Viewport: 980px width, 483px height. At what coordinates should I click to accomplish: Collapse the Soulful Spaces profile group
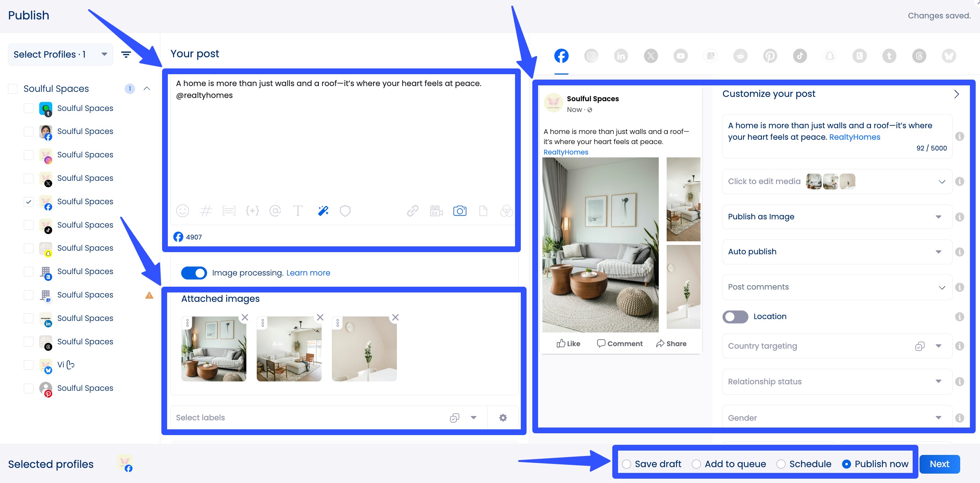tap(147, 88)
